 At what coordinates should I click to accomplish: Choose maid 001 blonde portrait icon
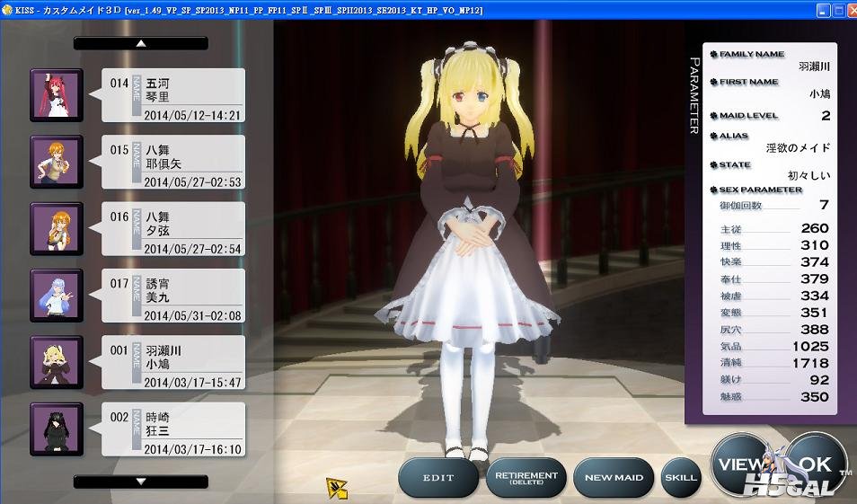point(57,362)
